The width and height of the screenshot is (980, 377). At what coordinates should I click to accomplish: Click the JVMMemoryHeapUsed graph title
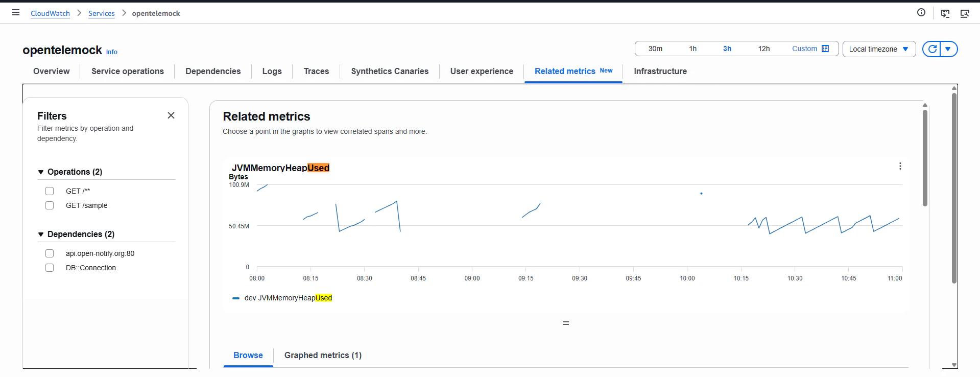pos(280,168)
